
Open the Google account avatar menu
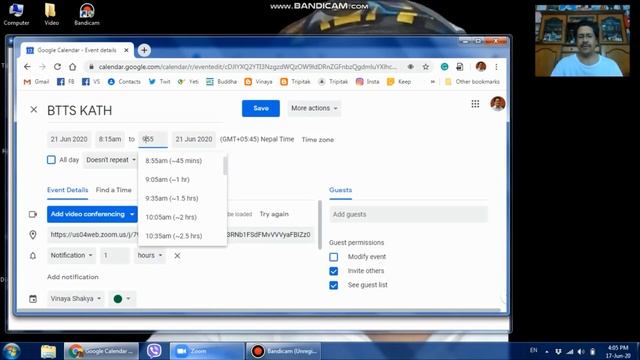pyautogui.click(x=498, y=104)
